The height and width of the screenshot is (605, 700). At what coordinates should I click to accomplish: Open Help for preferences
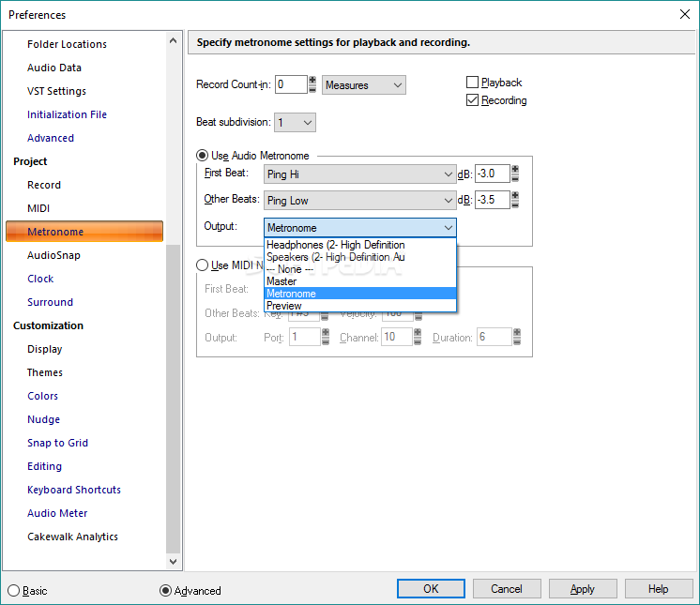659,589
